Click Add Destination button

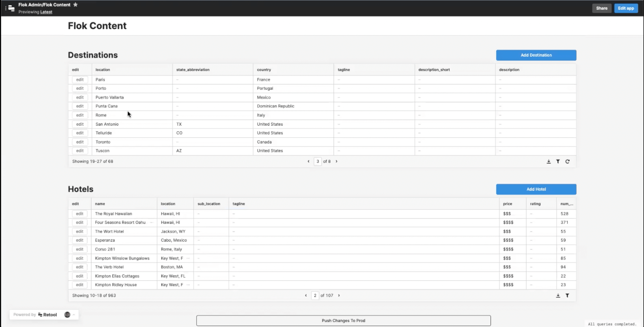[536, 55]
